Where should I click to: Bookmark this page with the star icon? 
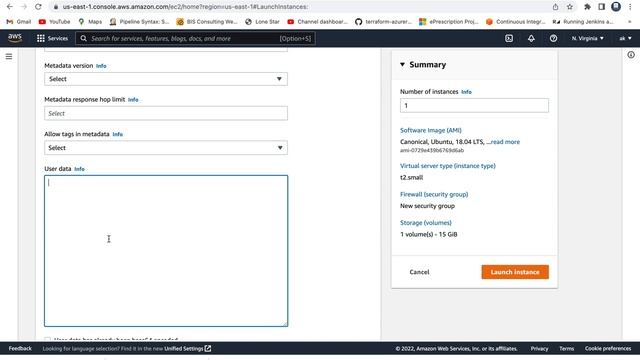[570, 7]
